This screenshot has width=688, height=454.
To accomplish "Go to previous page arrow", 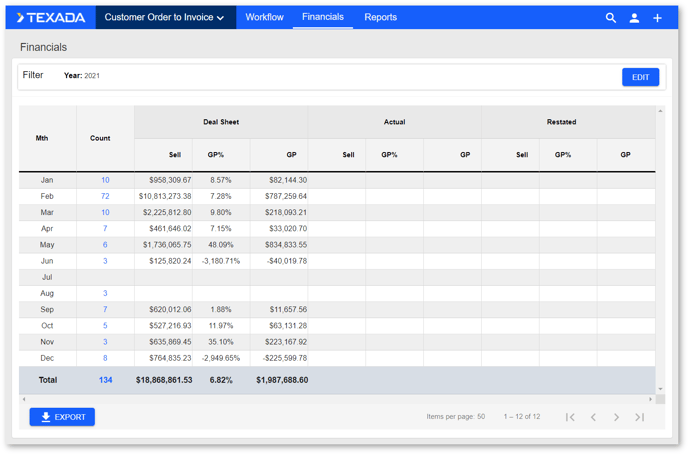I will point(593,417).
